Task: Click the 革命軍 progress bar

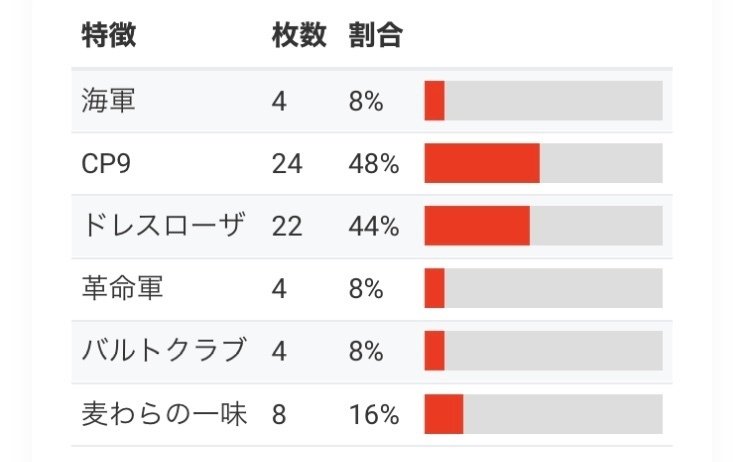Action: tap(543, 288)
